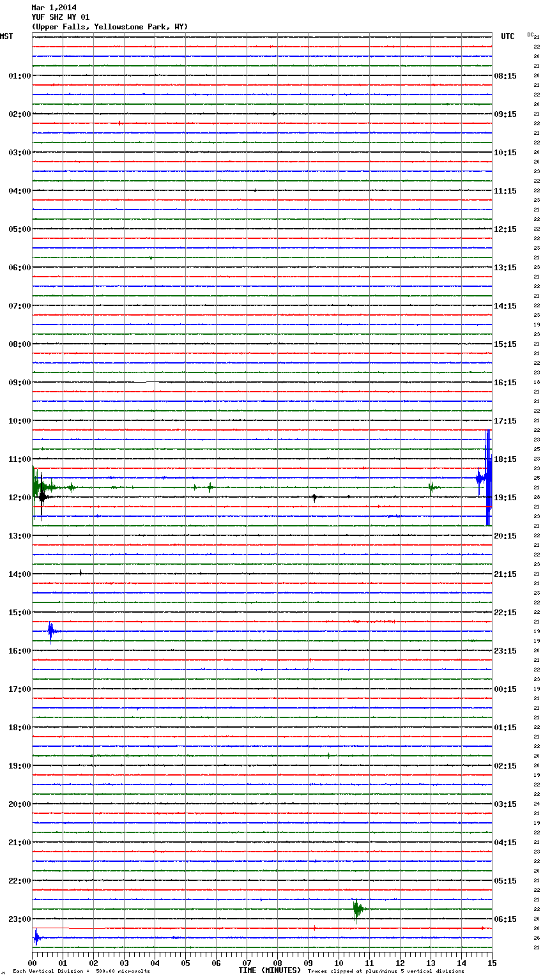
Task: Select the 19:00 MST hour label
Action: tap(19, 766)
